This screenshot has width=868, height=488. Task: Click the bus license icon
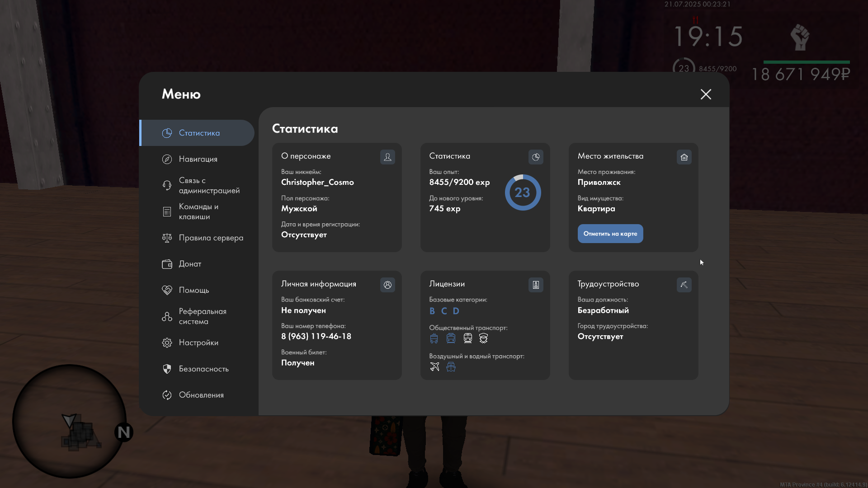click(x=434, y=338)
